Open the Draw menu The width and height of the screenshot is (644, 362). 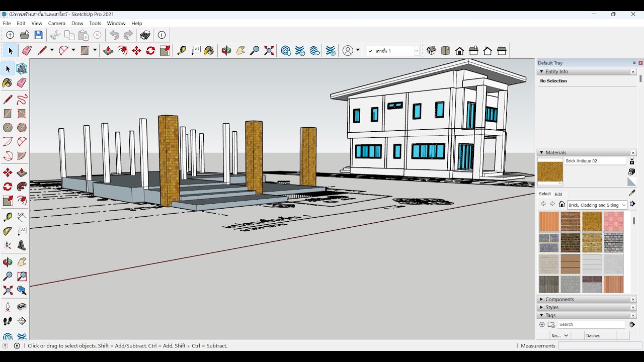77,24
